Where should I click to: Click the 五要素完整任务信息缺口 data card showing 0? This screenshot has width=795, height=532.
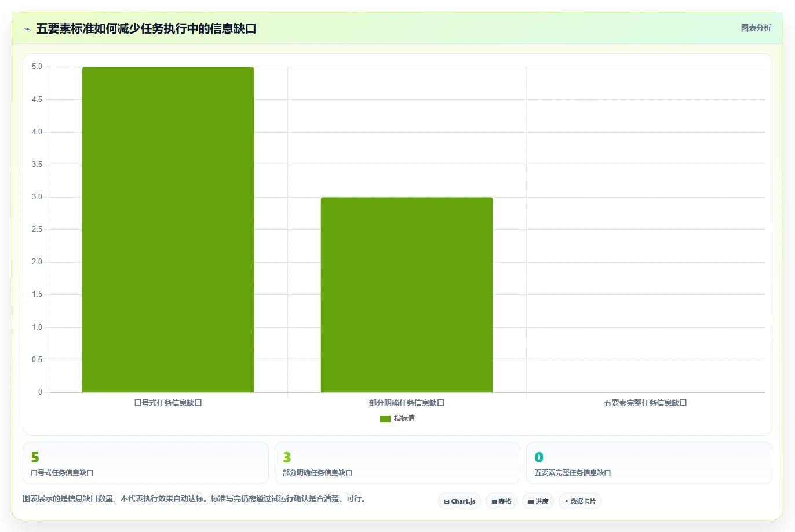649,463
